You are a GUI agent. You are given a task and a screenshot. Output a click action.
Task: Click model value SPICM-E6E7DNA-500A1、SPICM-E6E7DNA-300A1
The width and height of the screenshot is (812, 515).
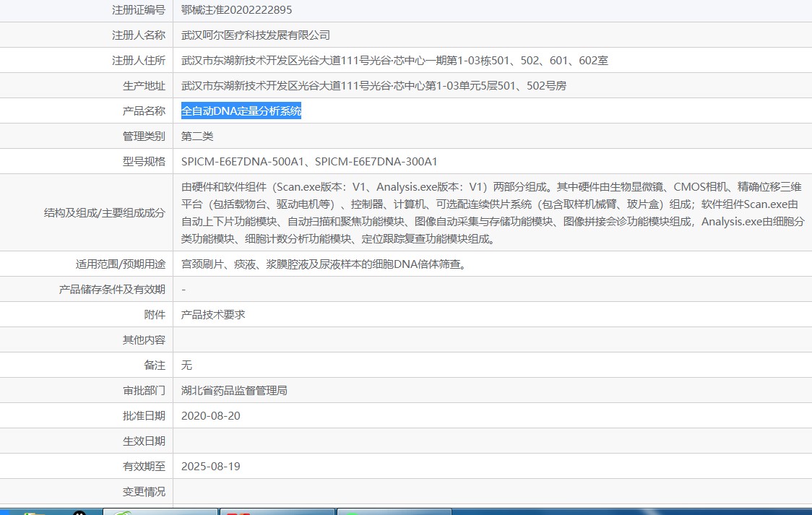[x=309, y=162]
